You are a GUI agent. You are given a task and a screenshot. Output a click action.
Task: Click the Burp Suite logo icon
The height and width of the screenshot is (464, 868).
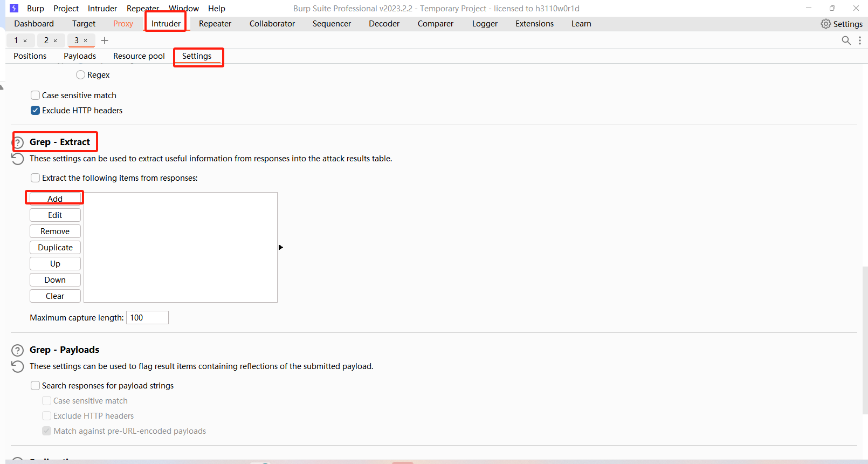(14, 8)
